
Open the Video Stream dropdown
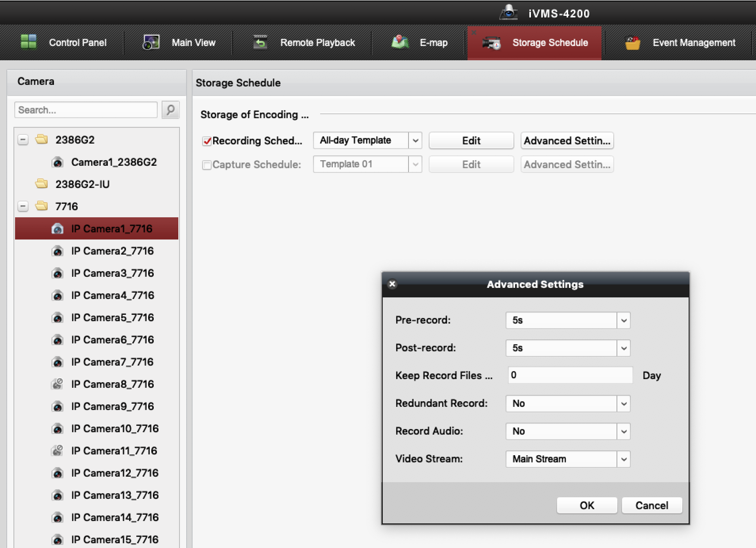[623, 459]
